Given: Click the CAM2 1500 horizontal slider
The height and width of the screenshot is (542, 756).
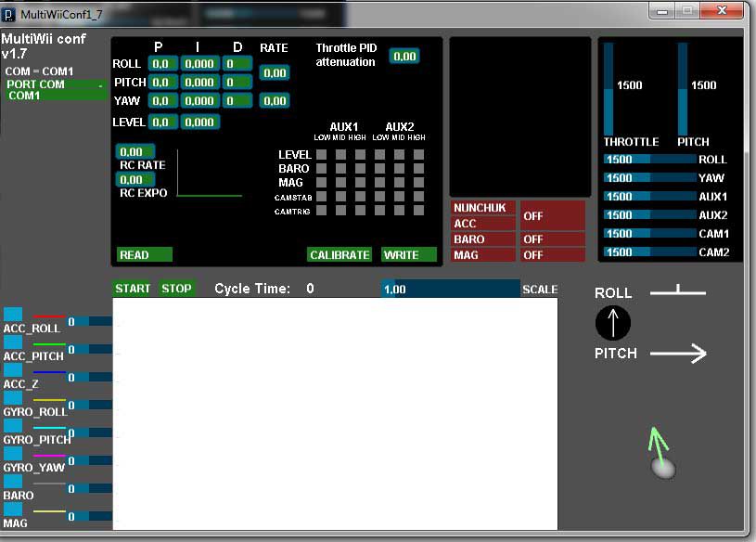Looking at the screenshot, I should pyautogui.click(x=650, y=252).
